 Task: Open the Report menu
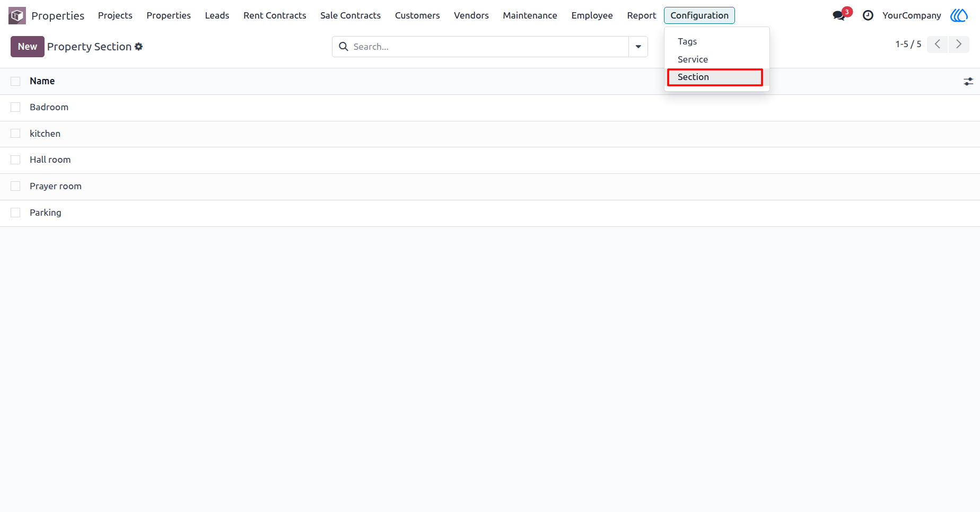click(x=641, y=15)
